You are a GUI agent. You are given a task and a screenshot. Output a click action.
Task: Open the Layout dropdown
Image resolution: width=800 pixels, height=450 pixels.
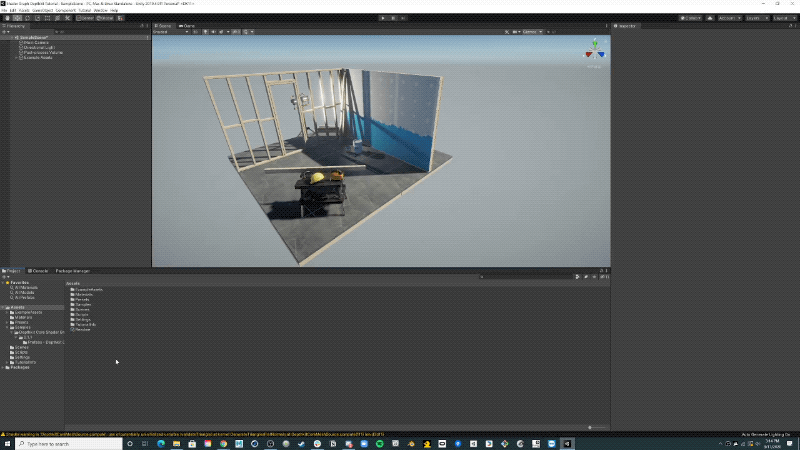pyautogui.click(x=785, y=18)
